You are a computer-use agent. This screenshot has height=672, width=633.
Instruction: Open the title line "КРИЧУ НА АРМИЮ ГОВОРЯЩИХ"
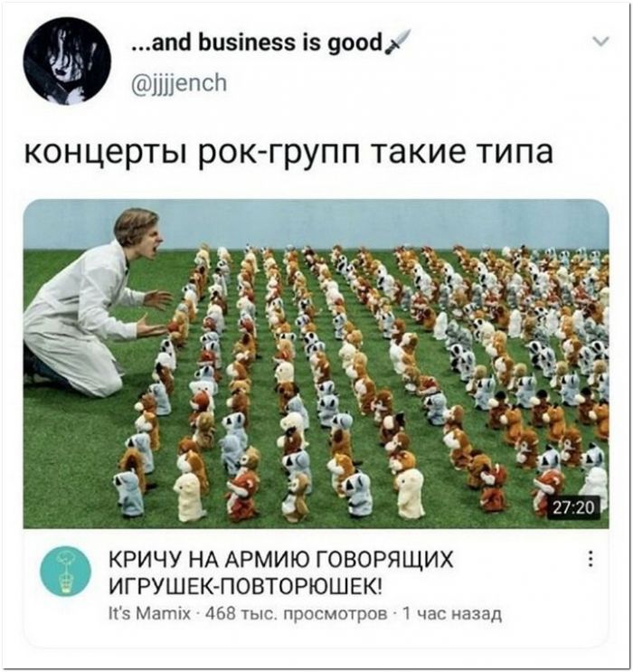tap(281, 559)
